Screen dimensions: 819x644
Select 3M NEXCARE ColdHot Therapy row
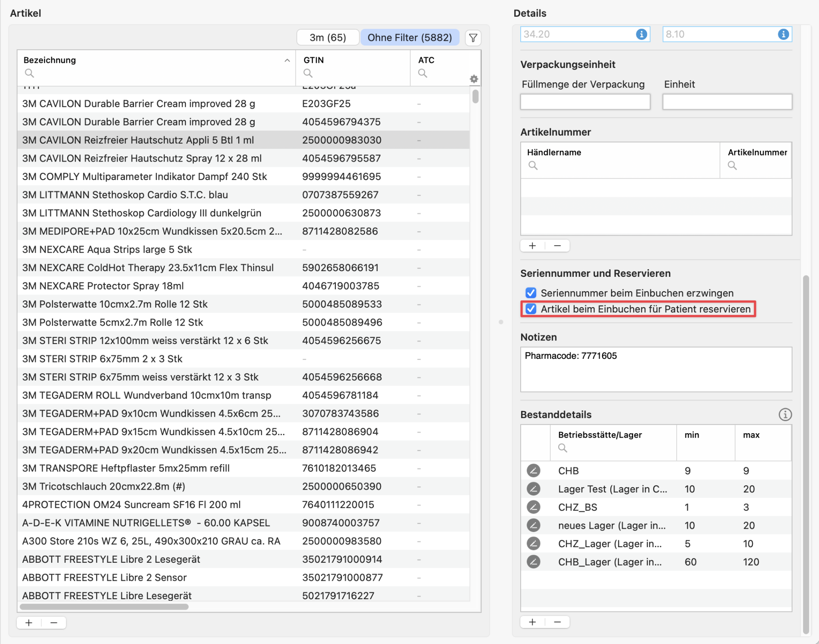pyautogui.click(x=244, y=268)
